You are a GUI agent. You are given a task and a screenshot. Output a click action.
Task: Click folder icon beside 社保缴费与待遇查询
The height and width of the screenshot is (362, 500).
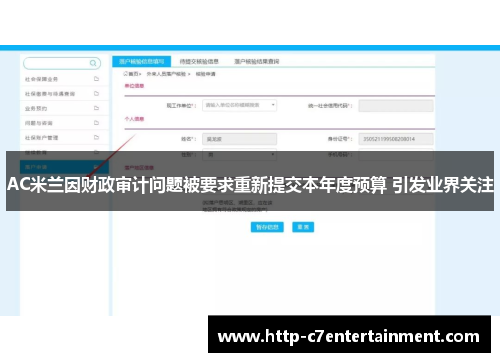coord(96,94)
